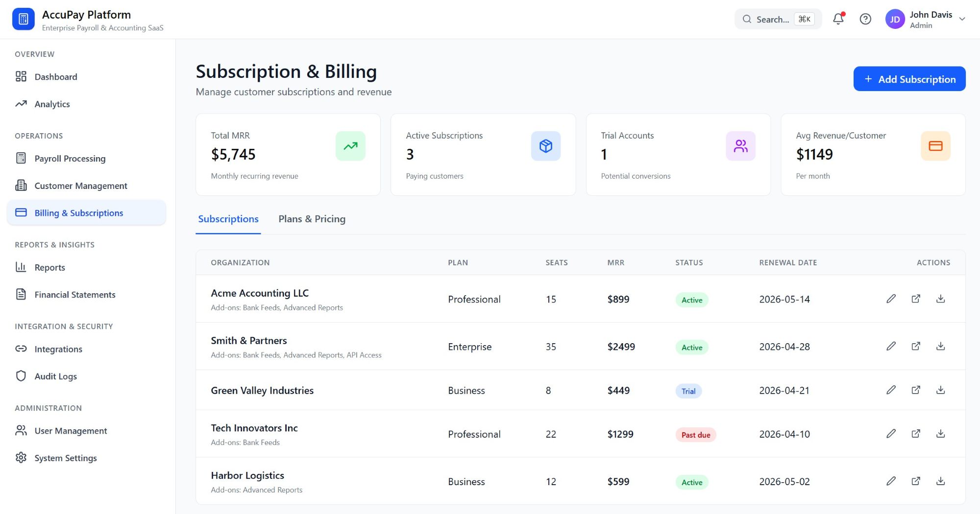Click the ORGANIZATION column header
Screen dimensions: 980x514
240,262
